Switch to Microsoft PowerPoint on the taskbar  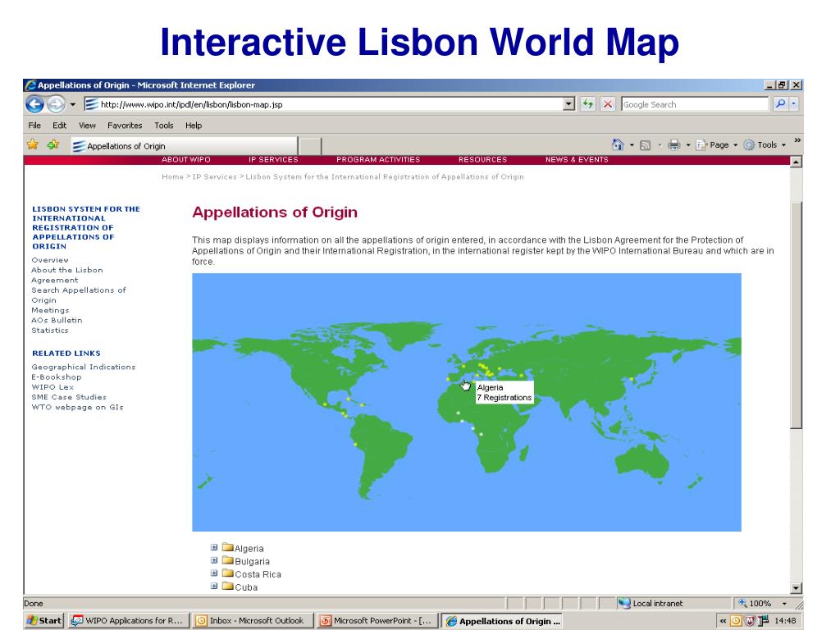(377, 620)
